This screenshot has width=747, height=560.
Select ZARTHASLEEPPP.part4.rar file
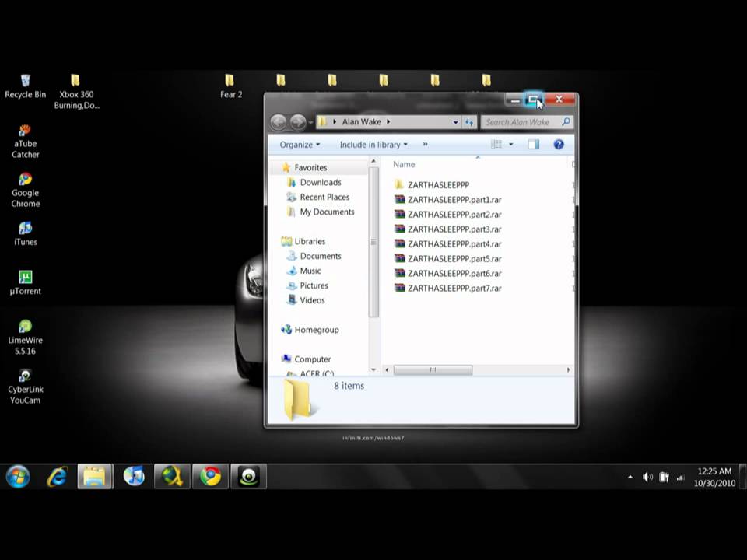click(454, 243)
